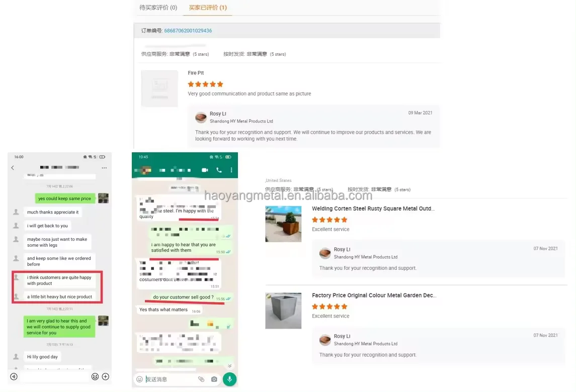
Task: Click the grey square metal planter thumbnail
Action: (283, 311)
